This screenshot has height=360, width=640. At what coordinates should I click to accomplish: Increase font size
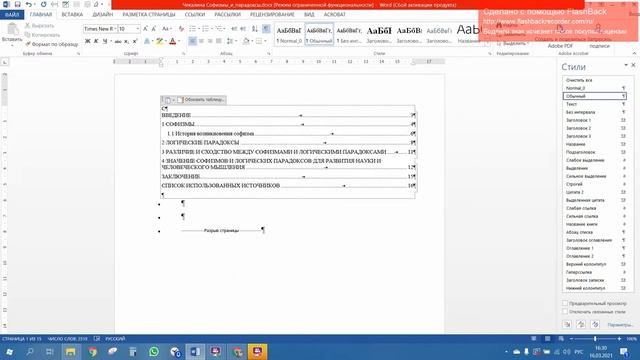pos(145,29)
